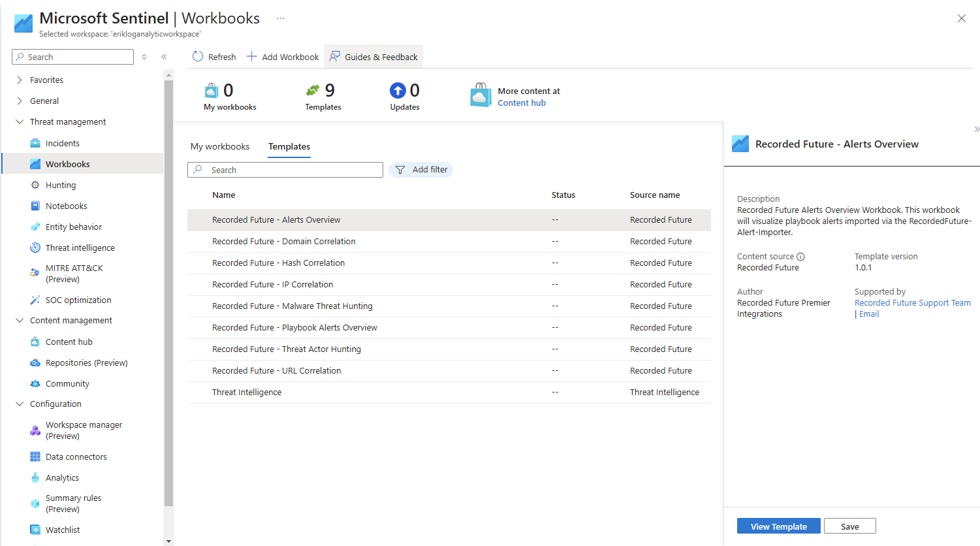Click the View Template button
Image resolution: width=980 pixels, height=546 pixels.
[x=778, y=526]
